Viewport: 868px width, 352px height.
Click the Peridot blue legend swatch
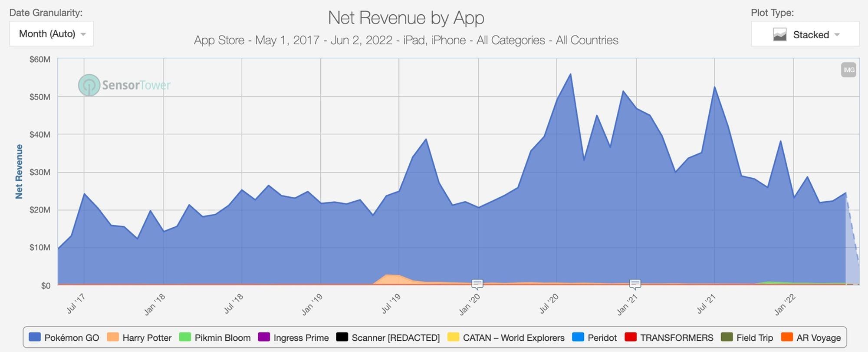[578, 337]
